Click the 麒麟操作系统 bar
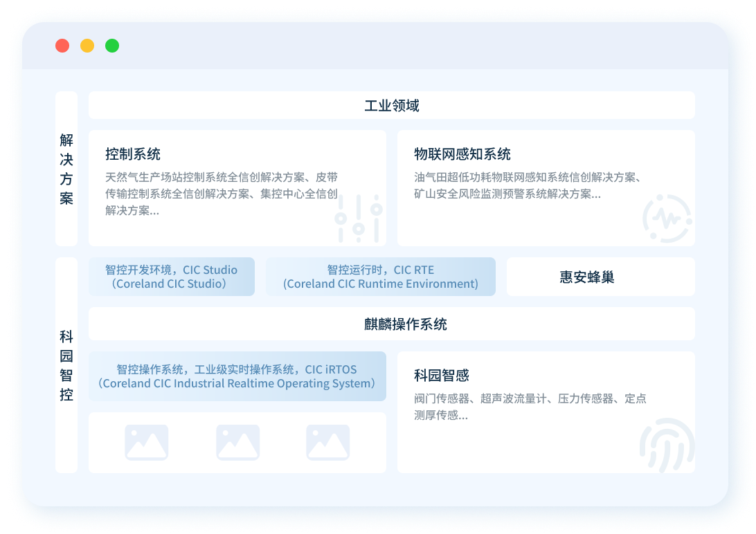 point(392,324)
